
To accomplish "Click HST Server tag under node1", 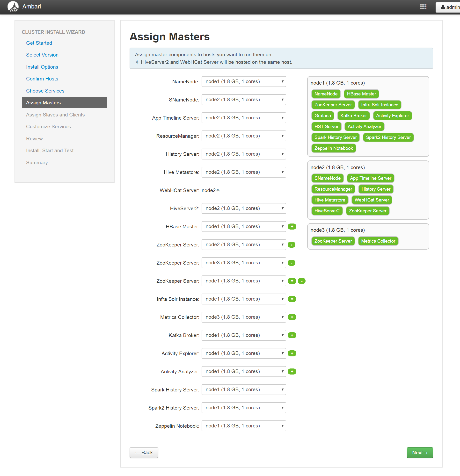I will pos(326,127).
